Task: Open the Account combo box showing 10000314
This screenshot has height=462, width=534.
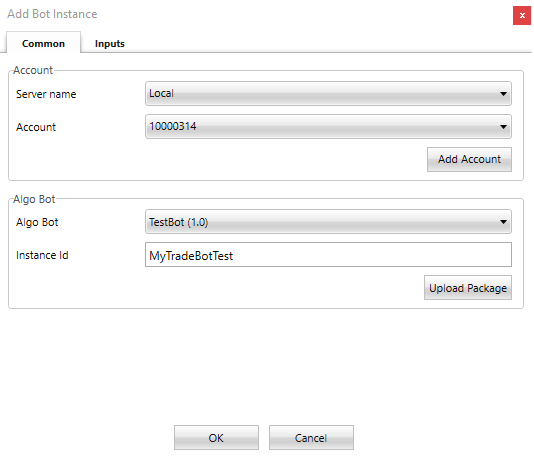Action: (x=328, y=126)
